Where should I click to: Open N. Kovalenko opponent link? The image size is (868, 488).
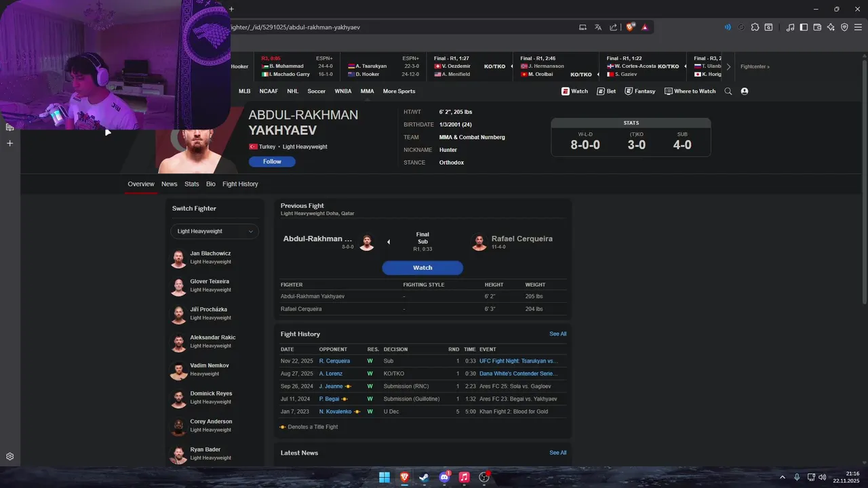click(335, 411)
